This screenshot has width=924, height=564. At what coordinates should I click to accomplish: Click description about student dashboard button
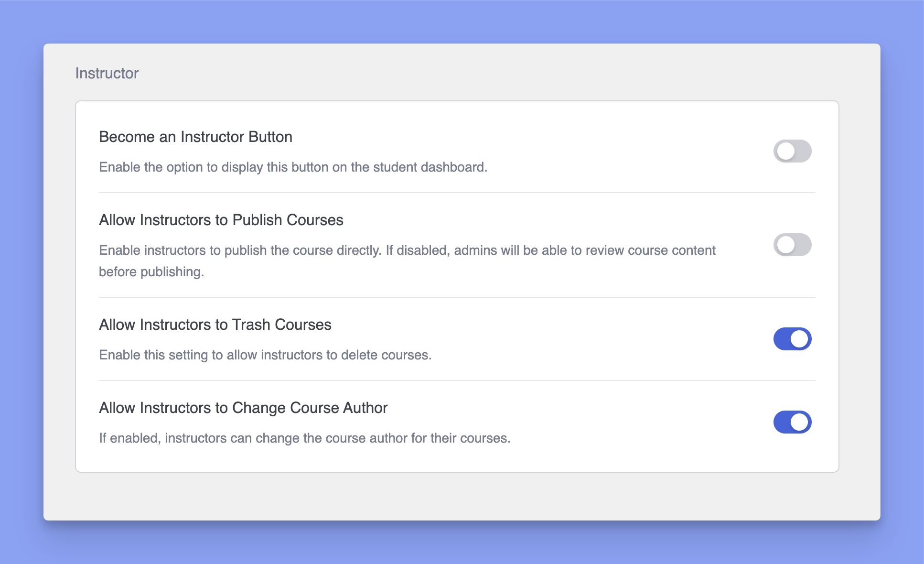tap(293, 167)
